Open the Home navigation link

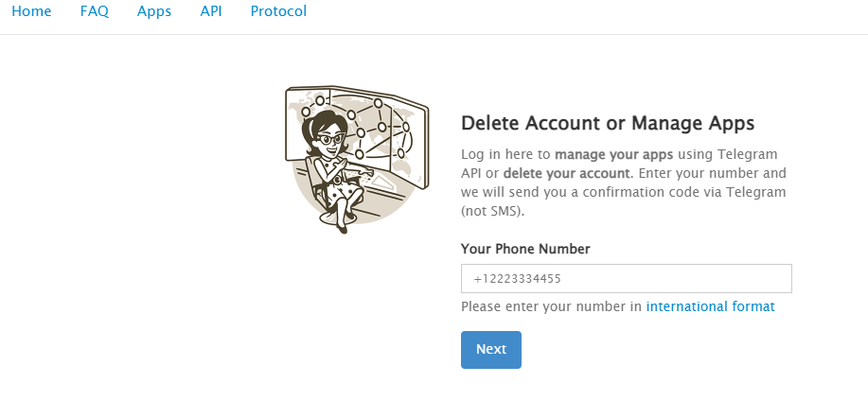tap(31, 12)
